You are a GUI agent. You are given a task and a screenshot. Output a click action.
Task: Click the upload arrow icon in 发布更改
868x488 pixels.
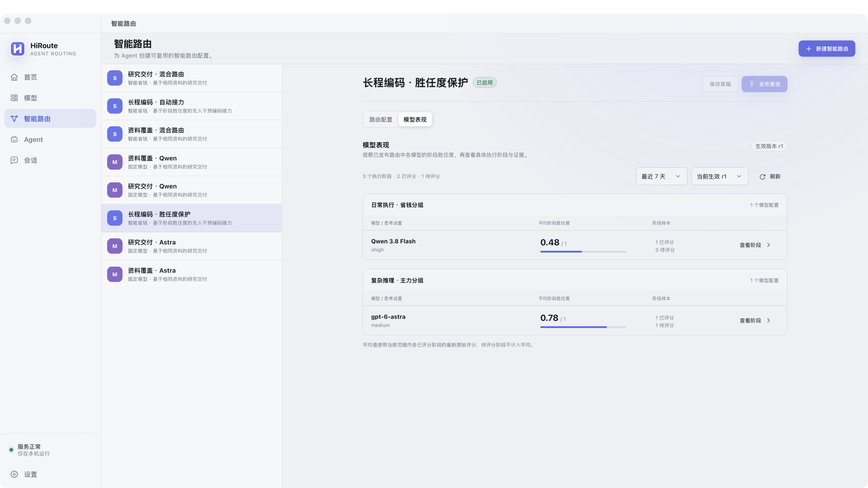752,84
